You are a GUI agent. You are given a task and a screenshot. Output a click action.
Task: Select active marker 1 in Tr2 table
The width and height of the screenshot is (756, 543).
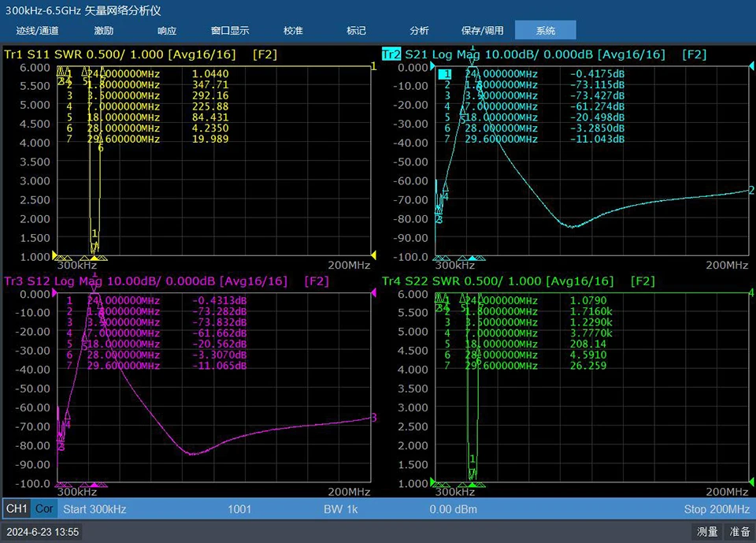pos(445,74)
